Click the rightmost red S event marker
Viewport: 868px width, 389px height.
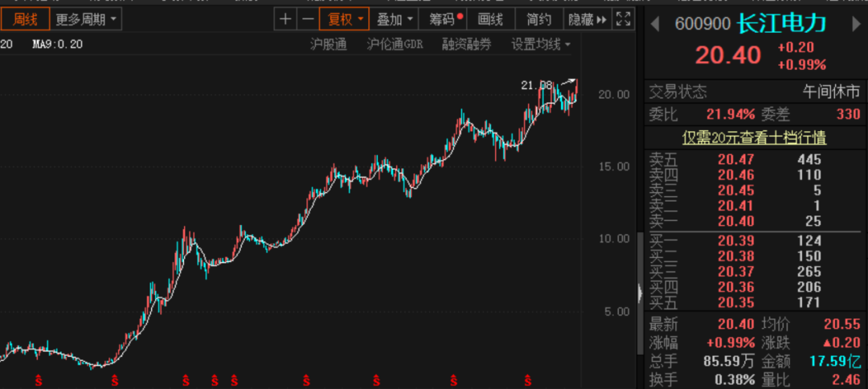coord(528,379)
